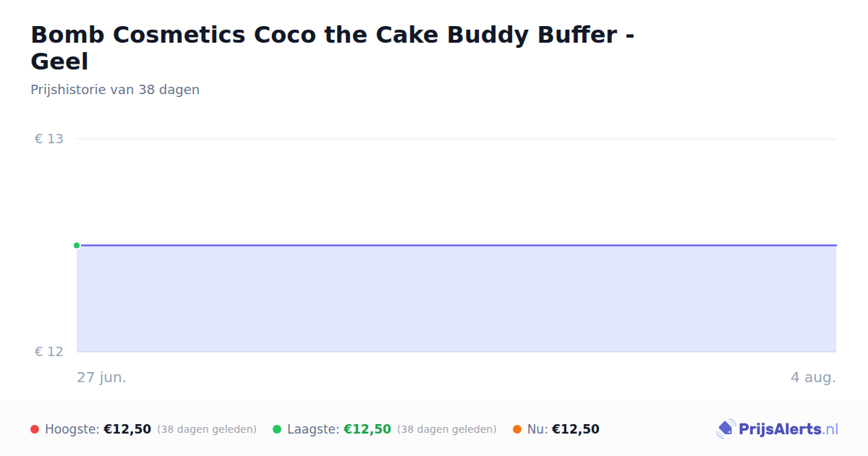This screenshot has height=456, width=868.
Task: Click the Nu price €12,50 value
Action: 576,429
